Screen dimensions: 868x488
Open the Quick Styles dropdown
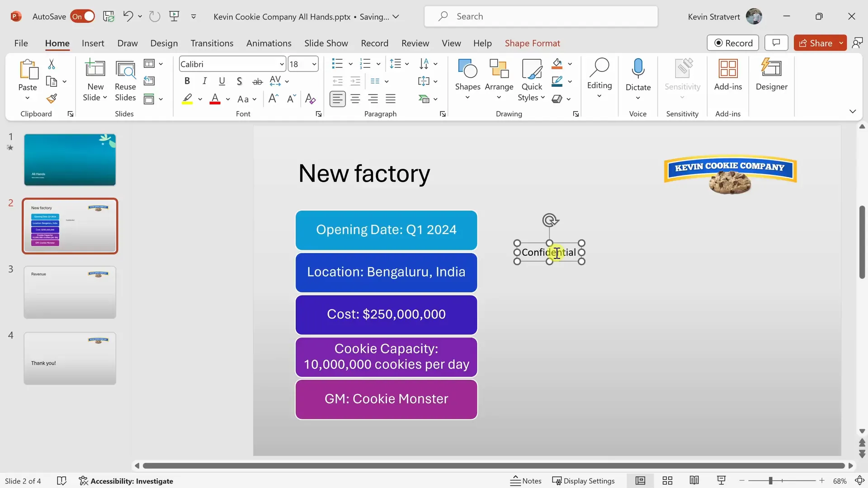click(x=532, y=80)
